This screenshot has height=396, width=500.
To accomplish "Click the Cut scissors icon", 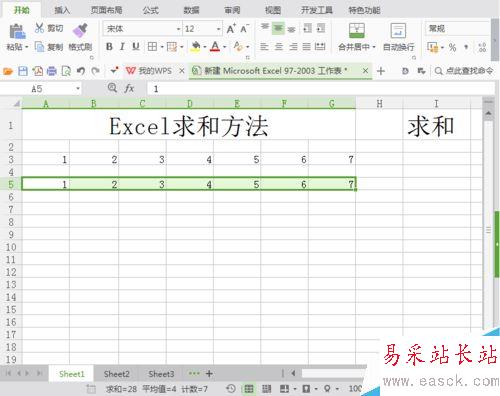I will 39,28.
